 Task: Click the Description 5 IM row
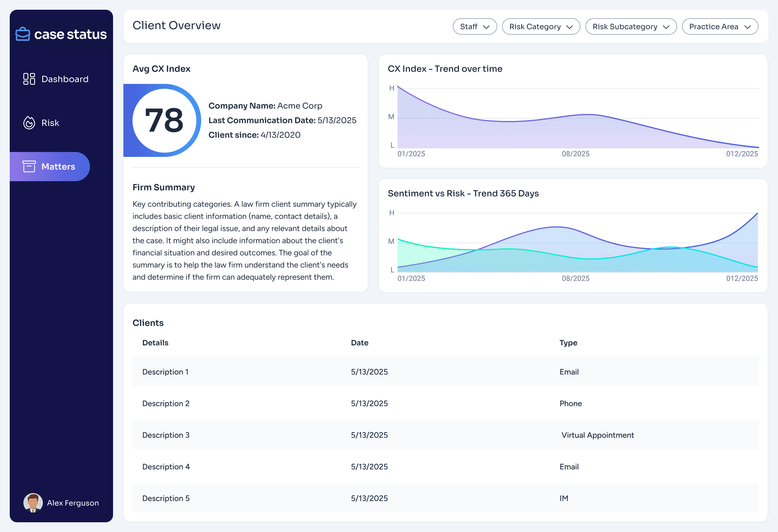tap(445, 498)
